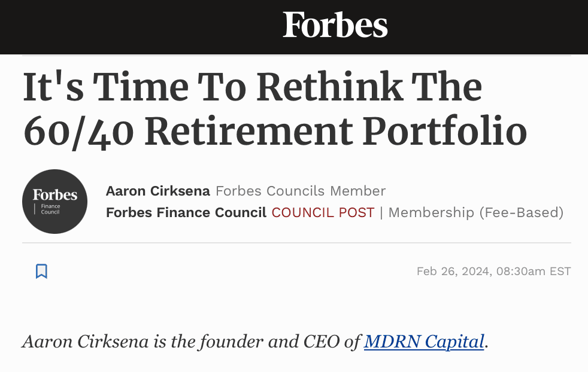The image size is (588, 372).
Task: Bookmark this article with the save icon
Action: [41, 272]
